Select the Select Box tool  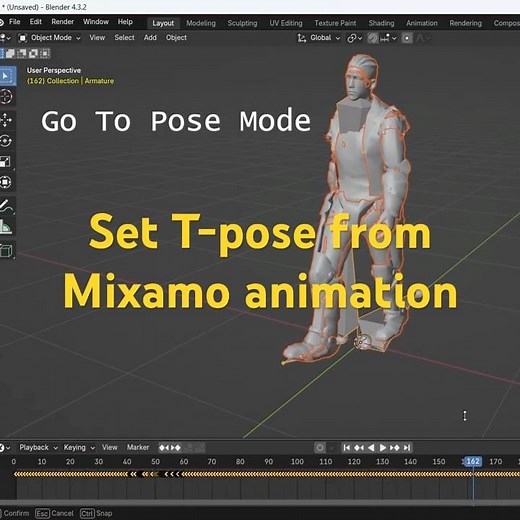tap(6, 76)
